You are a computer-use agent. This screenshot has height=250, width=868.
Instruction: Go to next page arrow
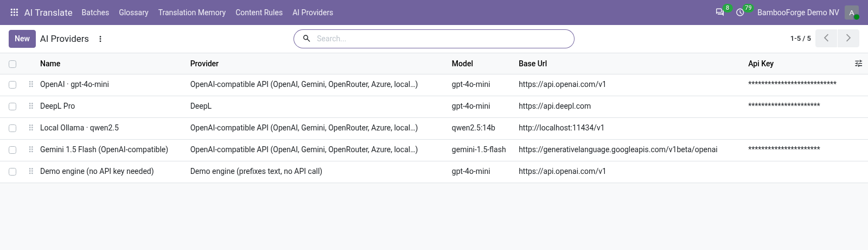[x=848, y=38]
